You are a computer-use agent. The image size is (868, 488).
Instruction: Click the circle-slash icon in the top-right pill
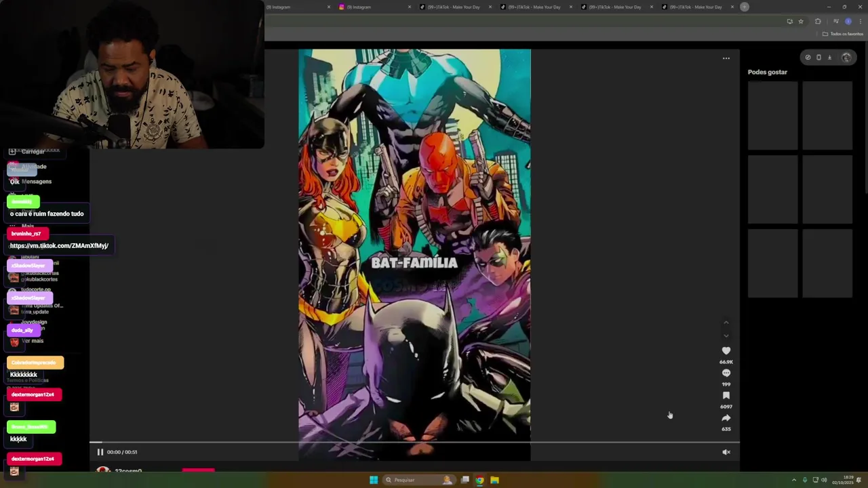808,58
